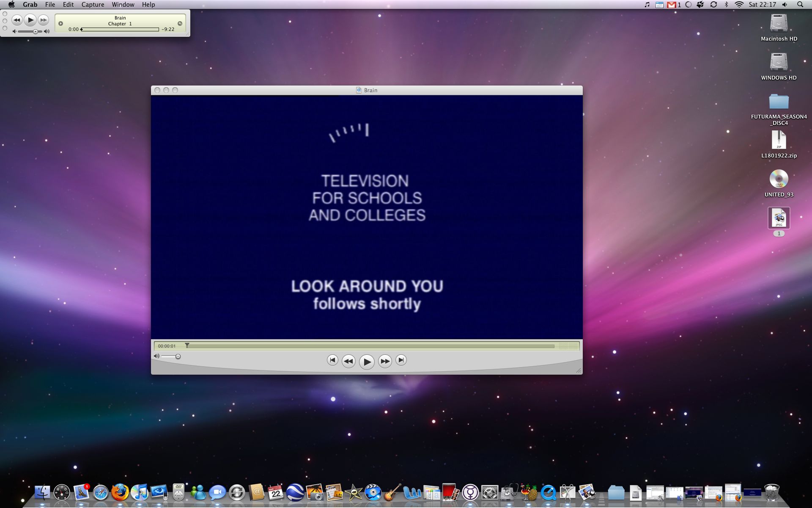Fast forward the Brain movie
This screenshot has width=812, height=508.
[385, 361]
